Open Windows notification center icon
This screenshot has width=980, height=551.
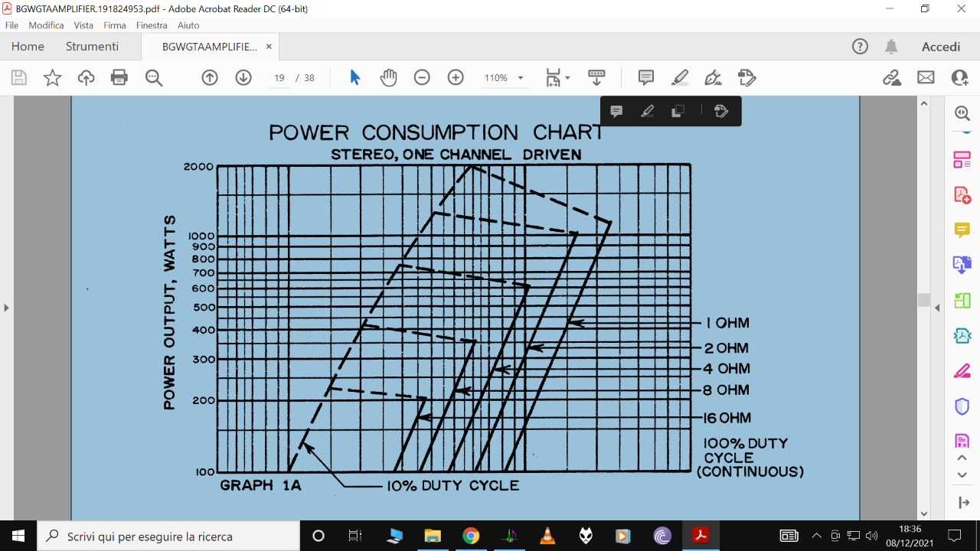(955, 536)
